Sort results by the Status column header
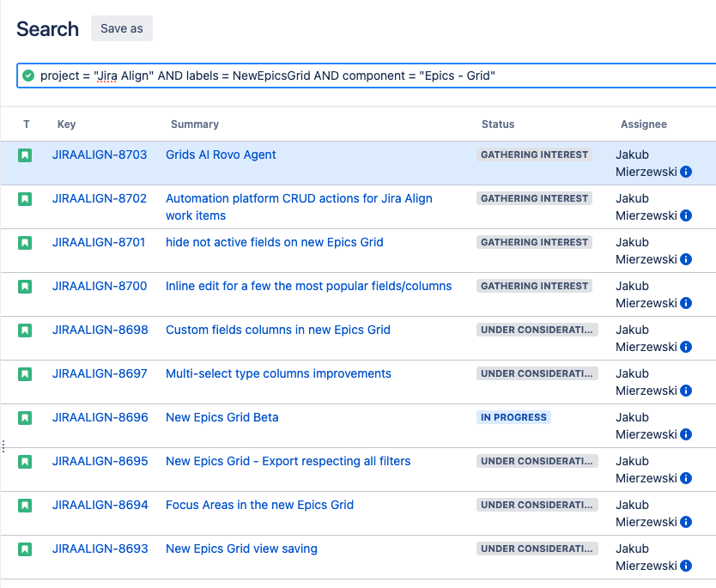 coord(497,124)
